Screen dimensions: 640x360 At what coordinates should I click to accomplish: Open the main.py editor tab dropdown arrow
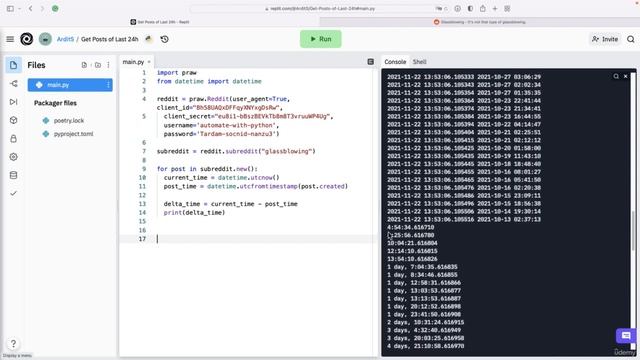pyautogui.click(x=149, y=62)
